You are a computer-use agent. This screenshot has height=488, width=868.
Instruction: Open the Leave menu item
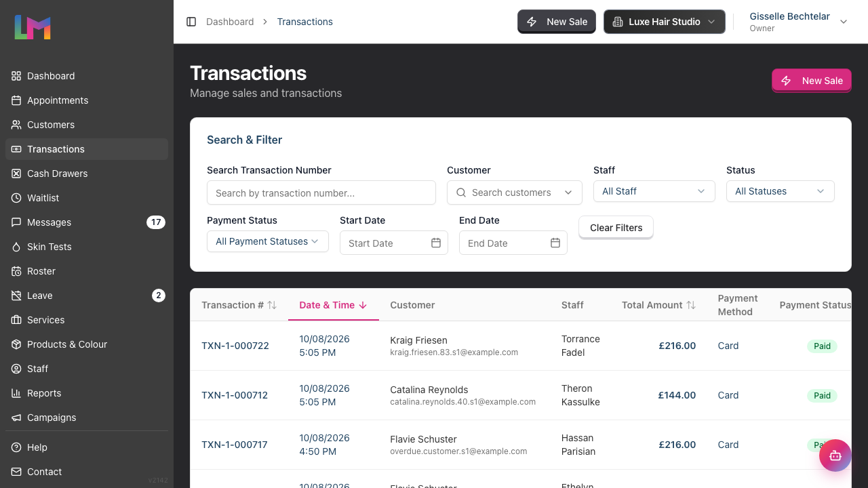pos(87,296)
